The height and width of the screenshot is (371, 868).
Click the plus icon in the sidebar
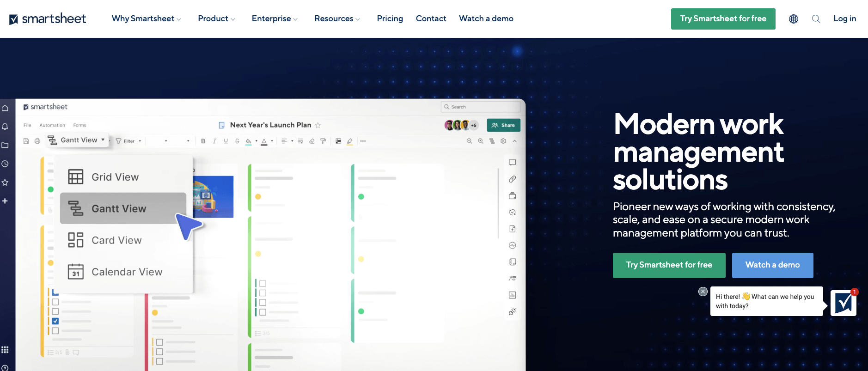click(5, 201)
